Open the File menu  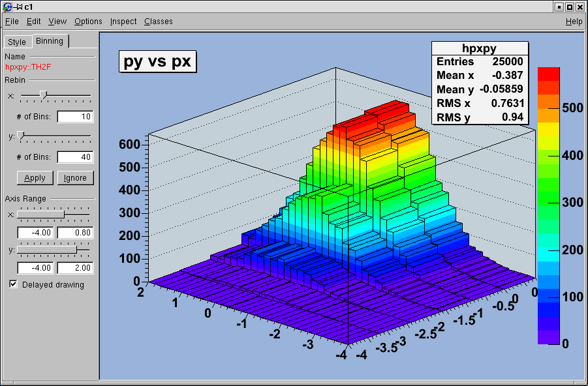pyautogui.click(x=12, y=22)
